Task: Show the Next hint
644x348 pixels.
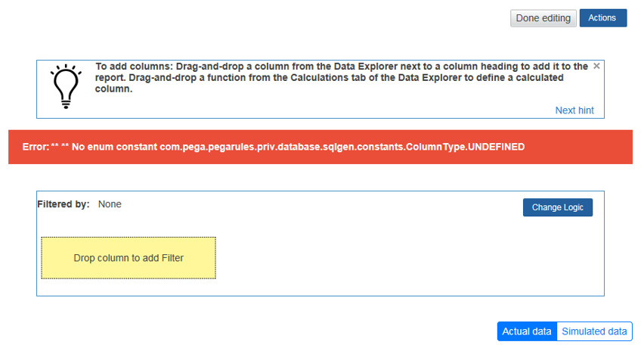Action: 574,110
